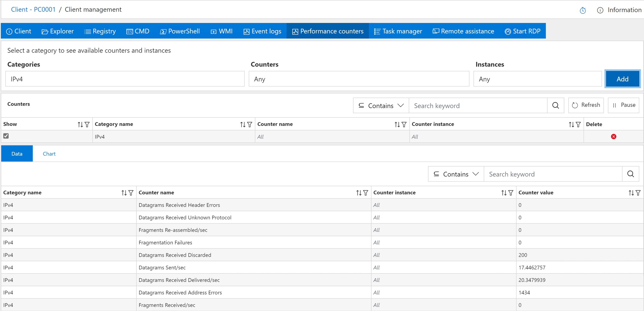Screen dimensions: 644x311
Task: Filter data table Counter instance column
Action: pos(511,193)
